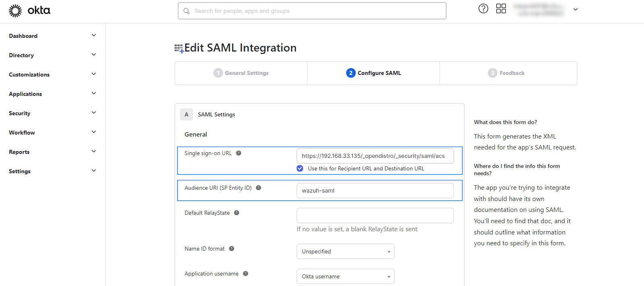
Task: Click help icon beside Name ID format
Action: coord(231,249)
